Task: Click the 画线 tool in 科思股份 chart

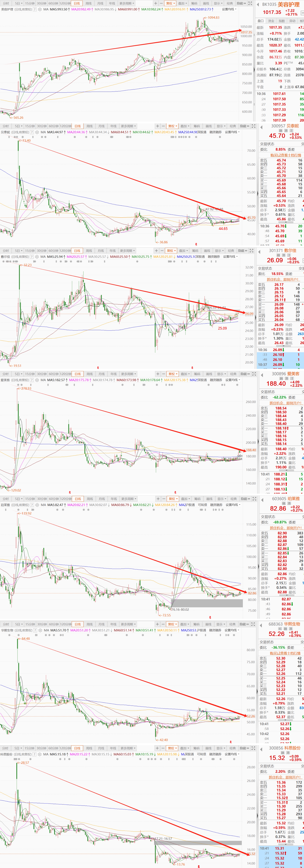Action: pyautogui.click(x=209, y=748)
